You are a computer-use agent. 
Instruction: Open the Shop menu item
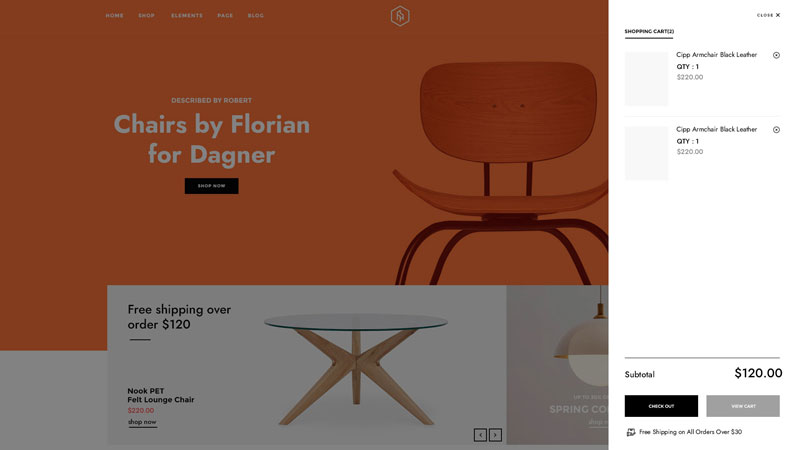coord(146,15)
